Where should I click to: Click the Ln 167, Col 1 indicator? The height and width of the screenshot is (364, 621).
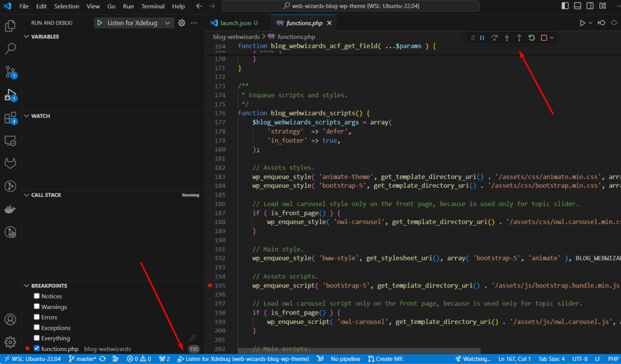tap(514, 359)
